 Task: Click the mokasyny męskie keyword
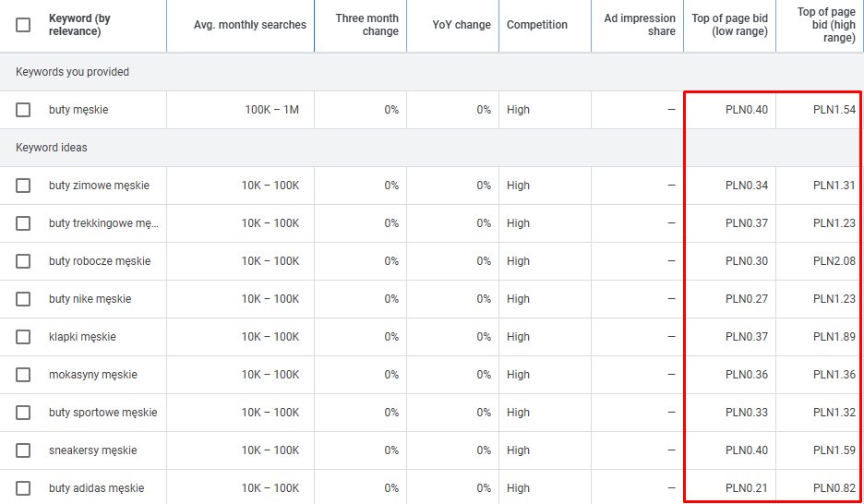(x=92, y=375)
